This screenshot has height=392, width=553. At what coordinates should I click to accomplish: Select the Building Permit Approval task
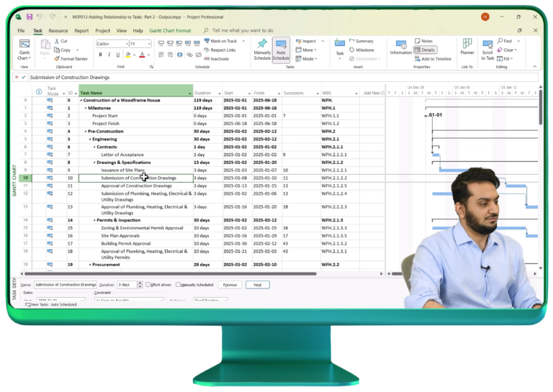125,244
